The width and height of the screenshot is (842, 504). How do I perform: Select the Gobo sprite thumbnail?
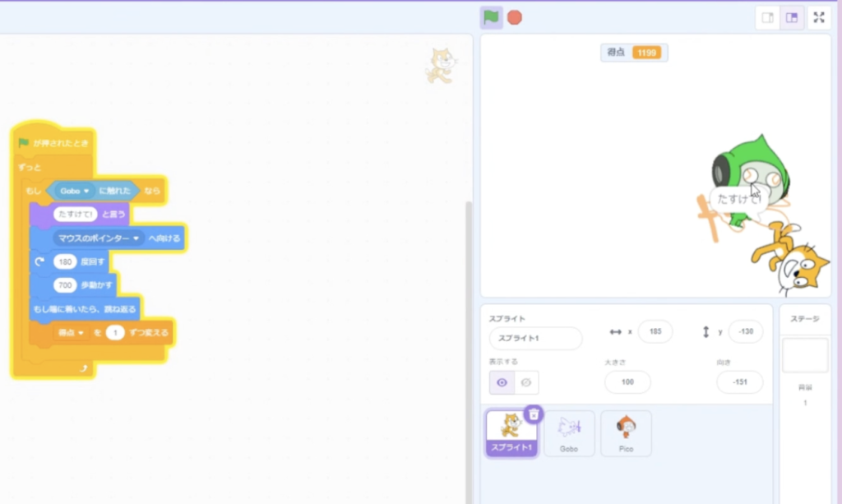tap(569, 433)
